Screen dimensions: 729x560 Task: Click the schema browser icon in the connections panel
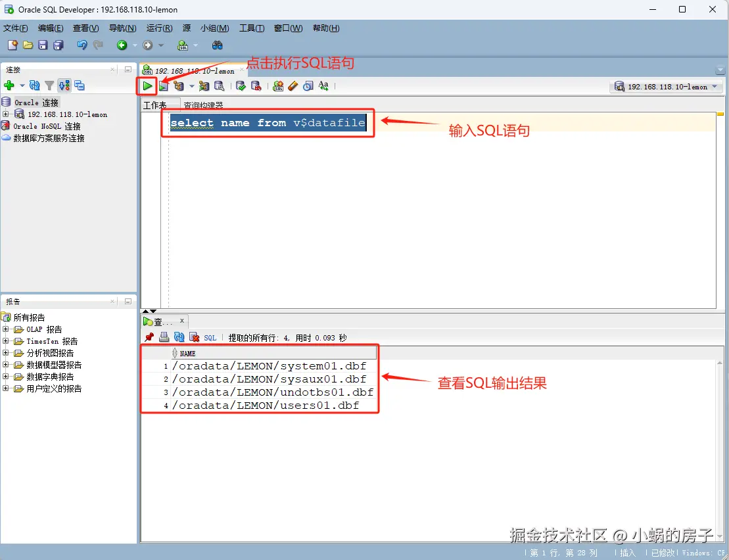pyautogui.click(x=64, y=85)
